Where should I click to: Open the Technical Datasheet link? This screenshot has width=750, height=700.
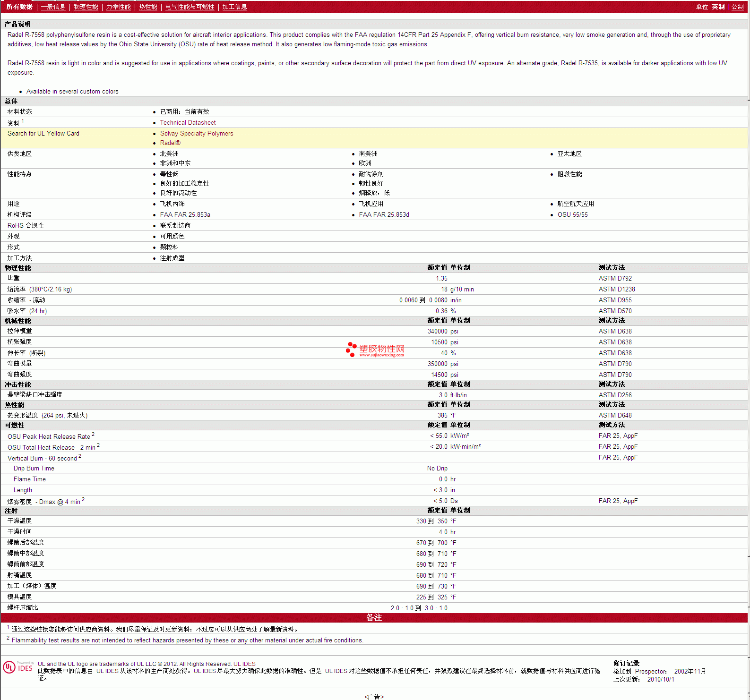(x=188, y=122)
